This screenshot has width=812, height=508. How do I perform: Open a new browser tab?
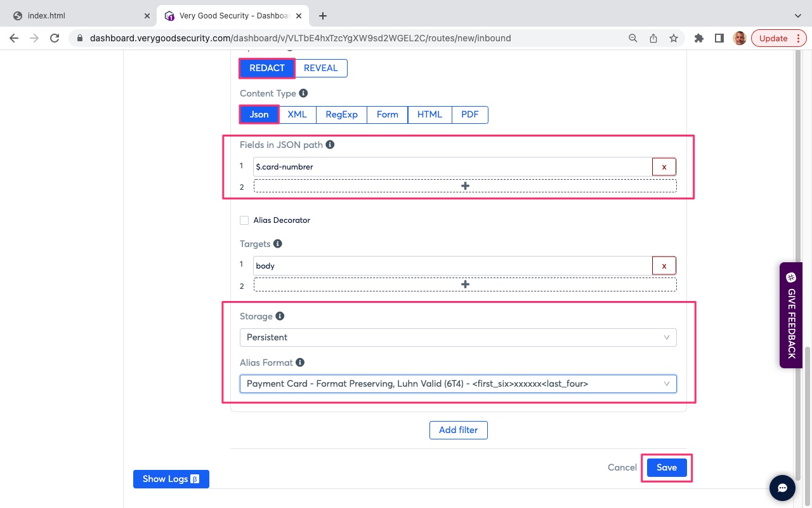coord(323,16)
